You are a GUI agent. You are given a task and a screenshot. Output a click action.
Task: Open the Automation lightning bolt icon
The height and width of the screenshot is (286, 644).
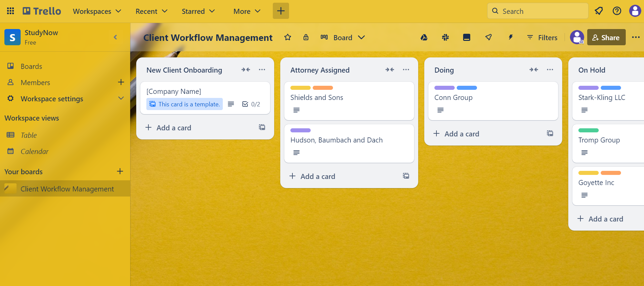click(x=510, y=37)
